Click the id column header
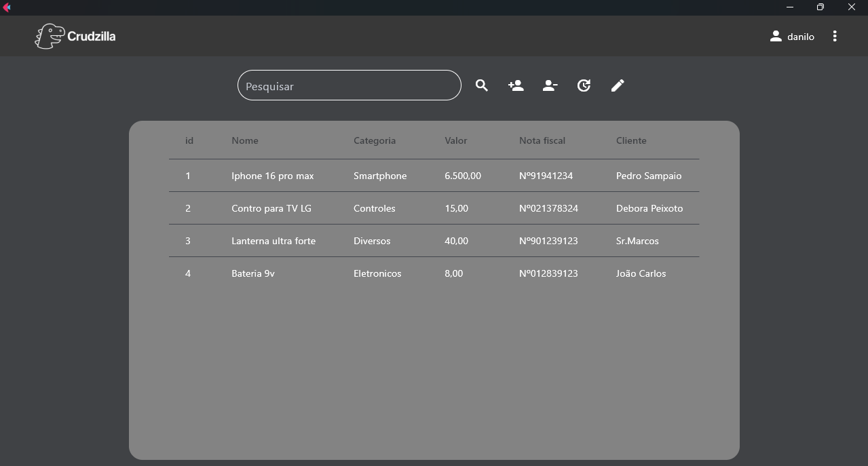This screenshot has height=466, width=868. click(x=189, y=140)
